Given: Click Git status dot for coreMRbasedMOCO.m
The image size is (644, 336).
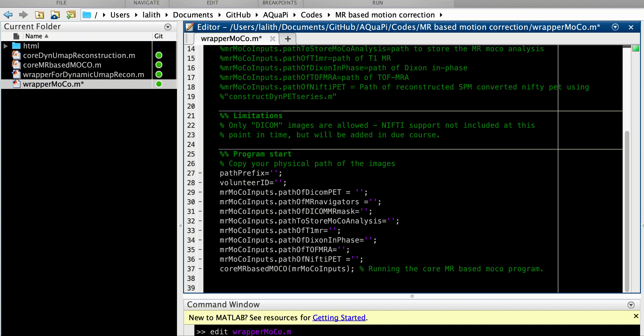Looking at the screenshot, I should click(x=159, y=65).
